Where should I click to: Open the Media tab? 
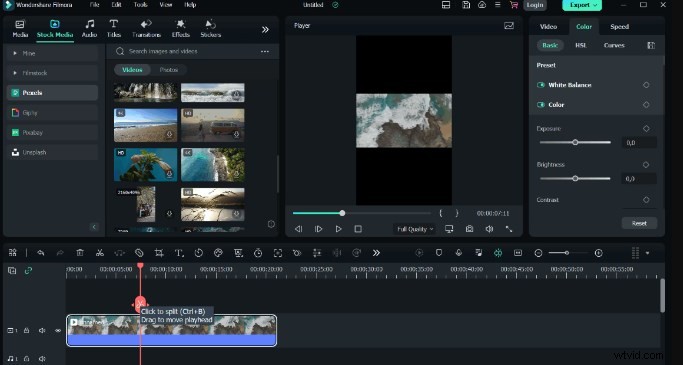point(20,29)
